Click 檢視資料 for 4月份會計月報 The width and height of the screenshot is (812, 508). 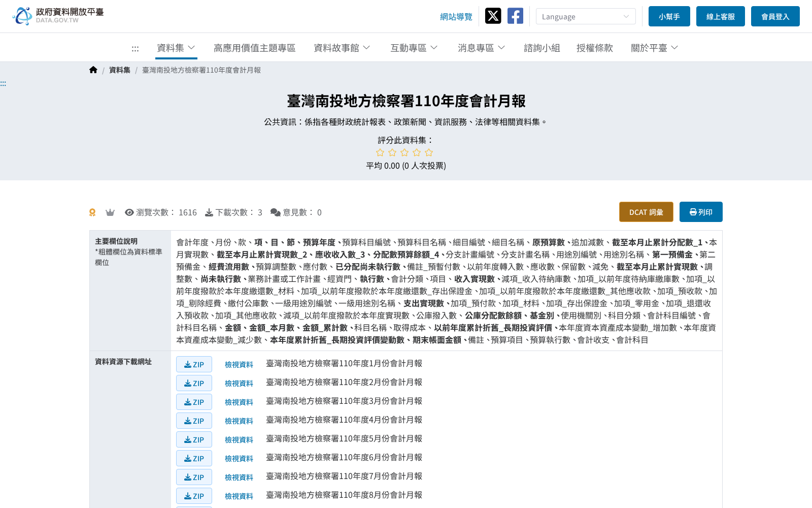[x=239, y=421]
